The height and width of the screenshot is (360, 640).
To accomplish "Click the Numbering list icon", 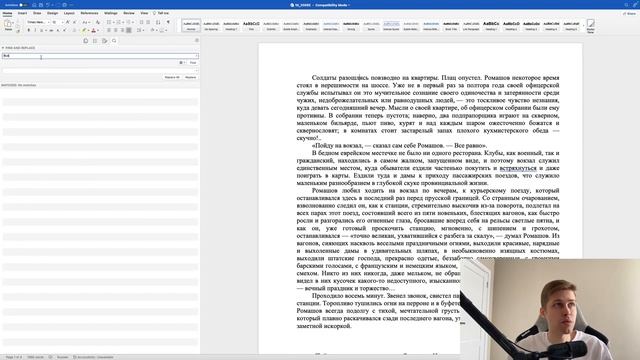I will [119, 22].
